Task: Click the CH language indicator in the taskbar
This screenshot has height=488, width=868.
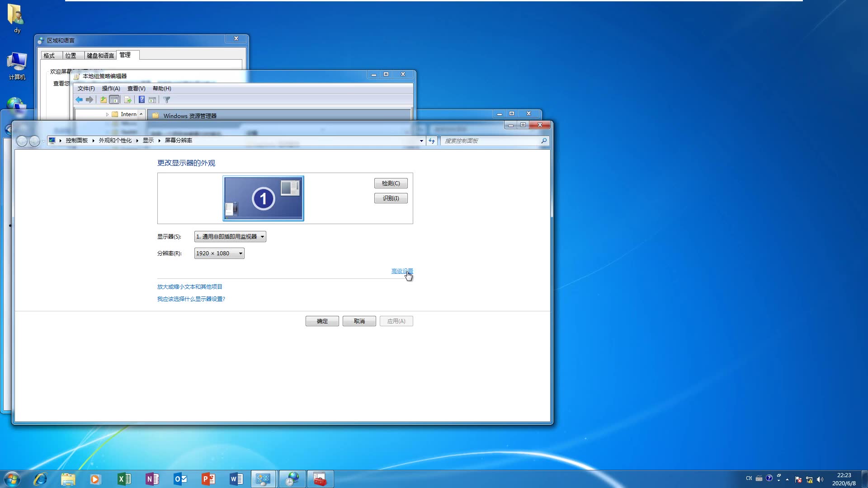Action: (749, 478)
